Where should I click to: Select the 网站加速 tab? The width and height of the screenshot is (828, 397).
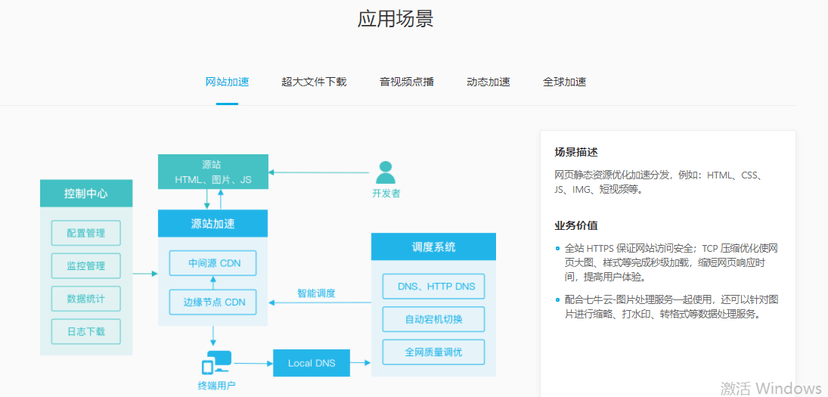227,82
